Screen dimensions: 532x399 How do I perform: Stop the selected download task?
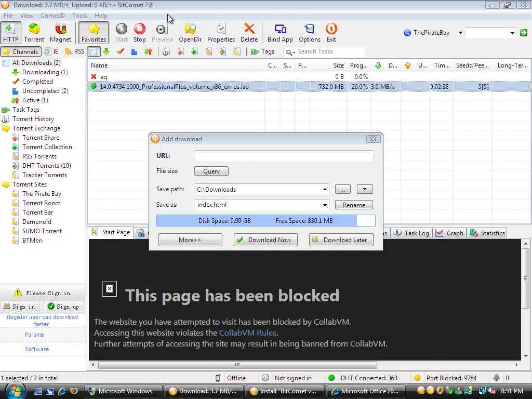click(x=139, y=33)
